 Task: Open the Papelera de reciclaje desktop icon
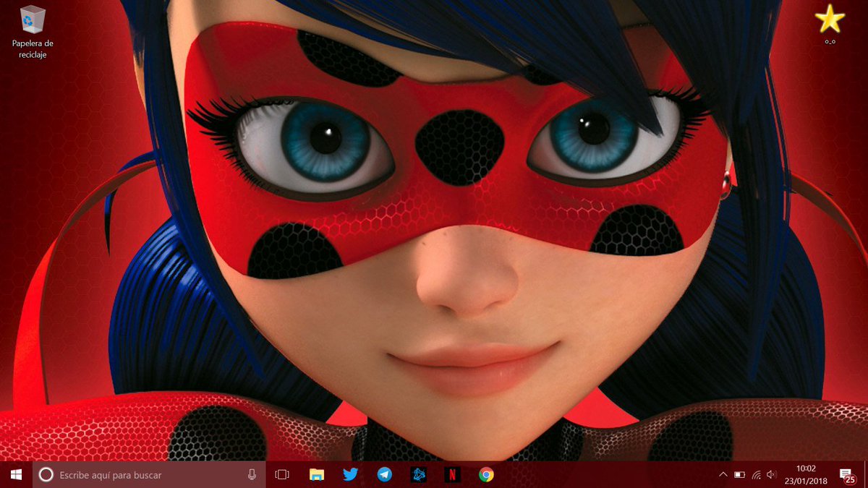pos(33,32)
